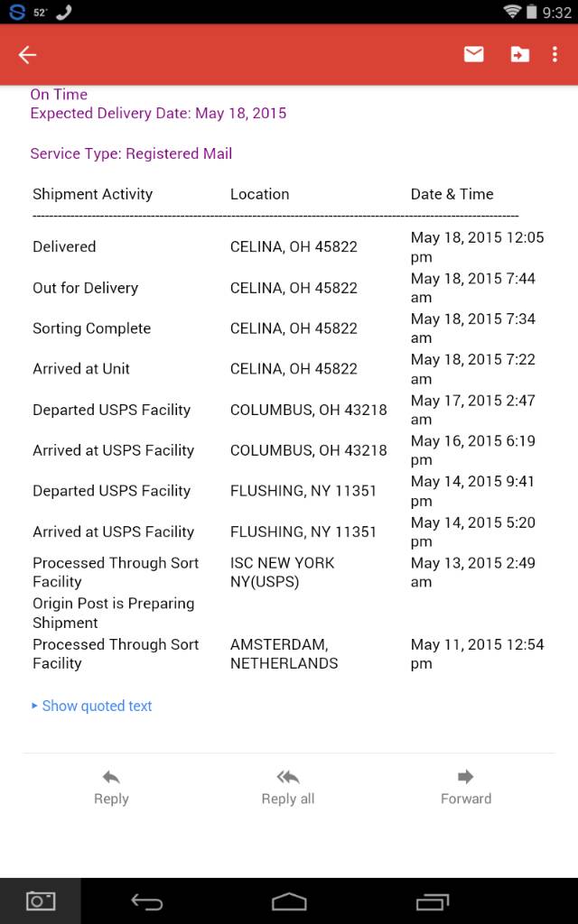This screenshot has width=578, height=924.
Task: Tap the move to folder icon
Action: 519,55
